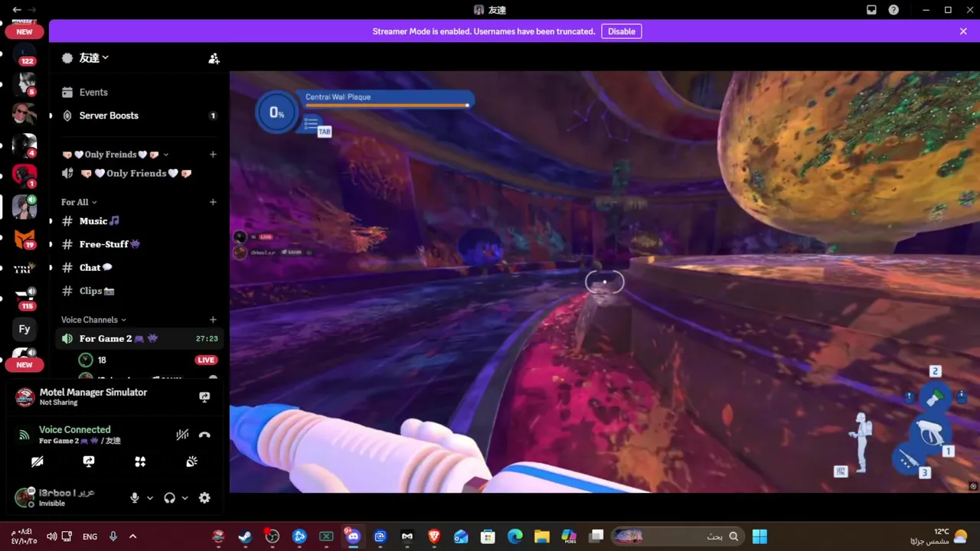The image size is (980, 551).
Task: Open Brave browser from the taskbar
Action: (x=434, y=536)
